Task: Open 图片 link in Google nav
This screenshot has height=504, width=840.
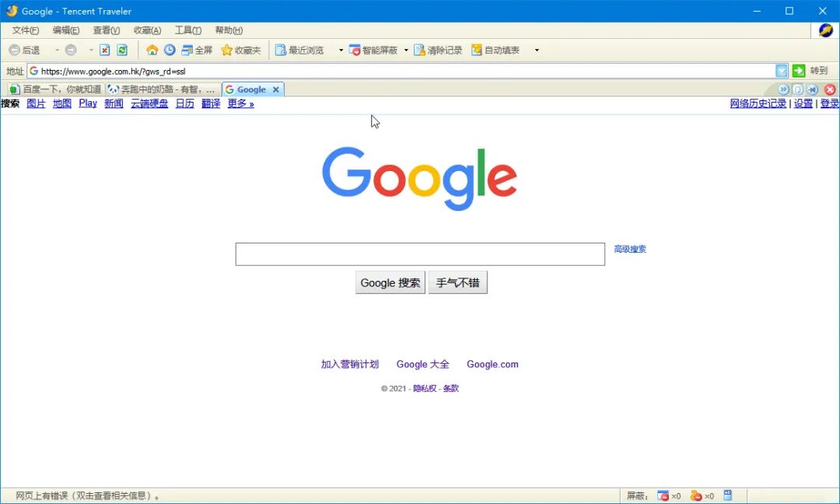Action: (x=36, y=103)
